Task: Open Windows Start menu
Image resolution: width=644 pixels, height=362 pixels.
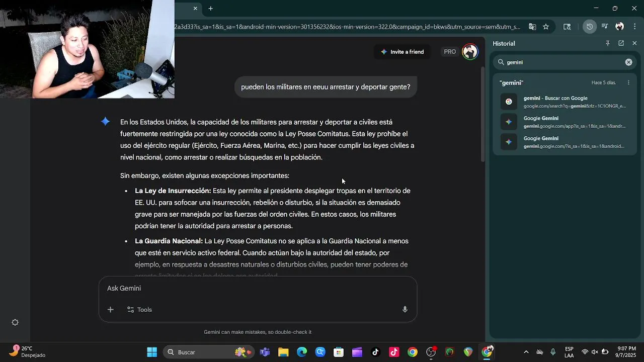Action: click(x=152, y=352)
